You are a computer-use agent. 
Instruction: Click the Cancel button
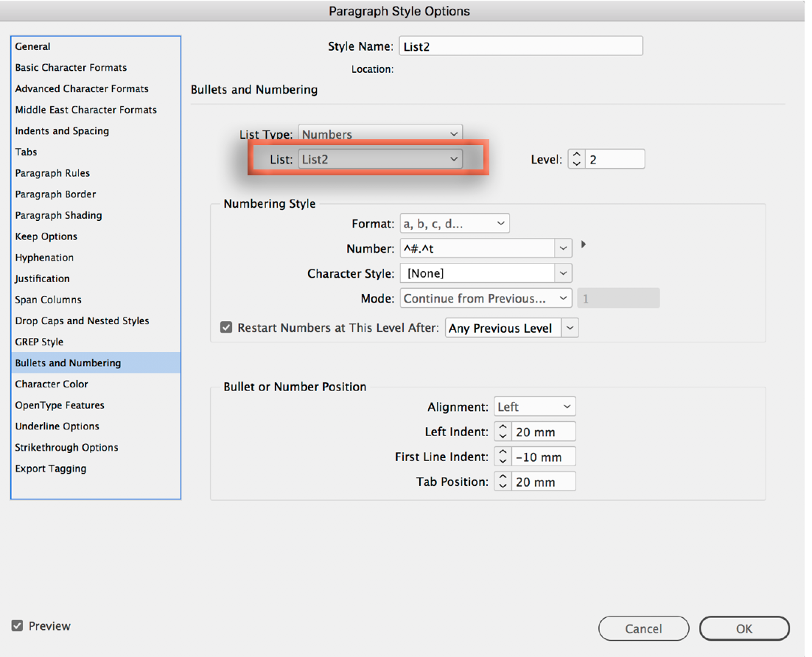pyautogui.click(x=643, y=628)
